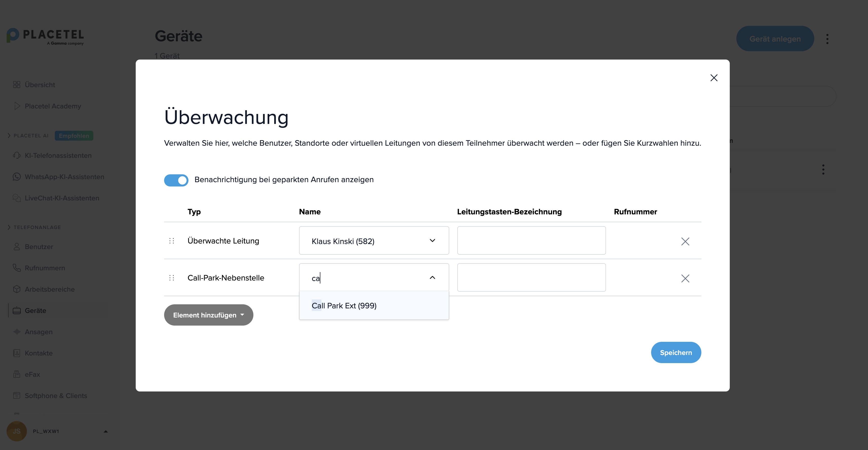Open WhatsApp-KI-Assistenten in the sidebar
The width and height of the screenshot is (868, 450).
click(x=64, y=177)
